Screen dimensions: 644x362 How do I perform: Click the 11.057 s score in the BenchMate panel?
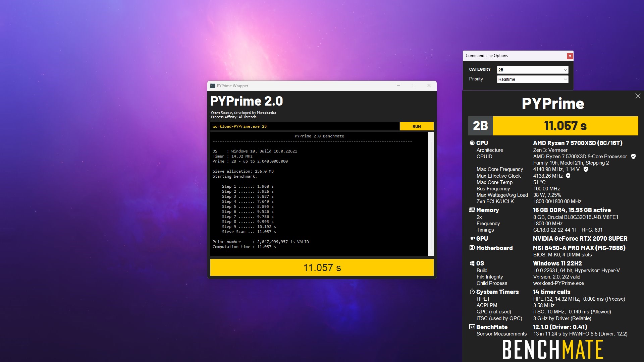pos(565,126)
